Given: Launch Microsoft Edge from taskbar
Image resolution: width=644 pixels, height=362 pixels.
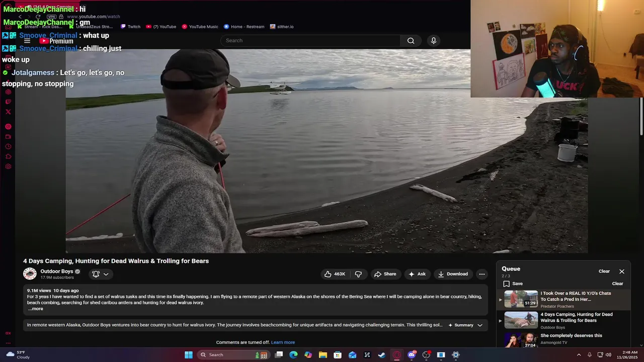Looking at the screenshot, I should coord(293,355).
